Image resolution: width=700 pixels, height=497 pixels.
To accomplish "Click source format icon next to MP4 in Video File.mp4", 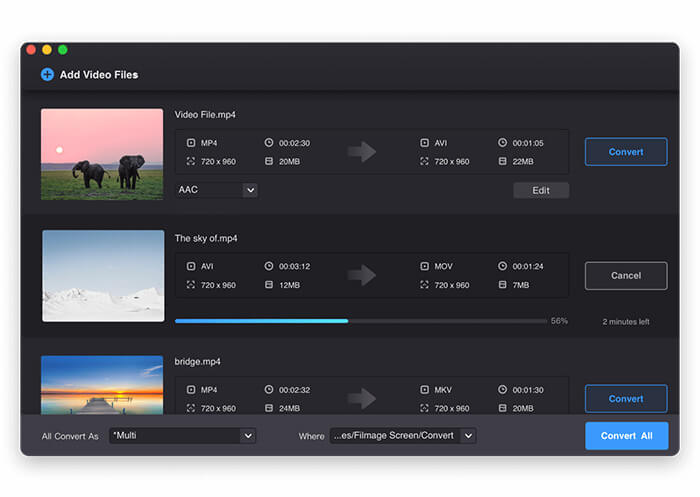I will click(x=191, y=143).
